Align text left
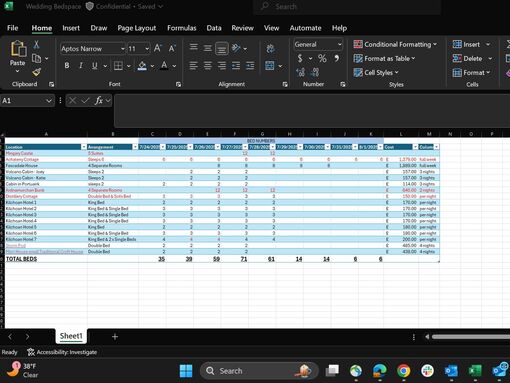 193,65
